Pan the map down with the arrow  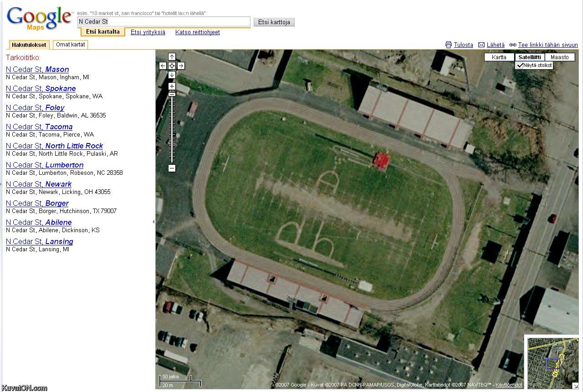[172, 75]
